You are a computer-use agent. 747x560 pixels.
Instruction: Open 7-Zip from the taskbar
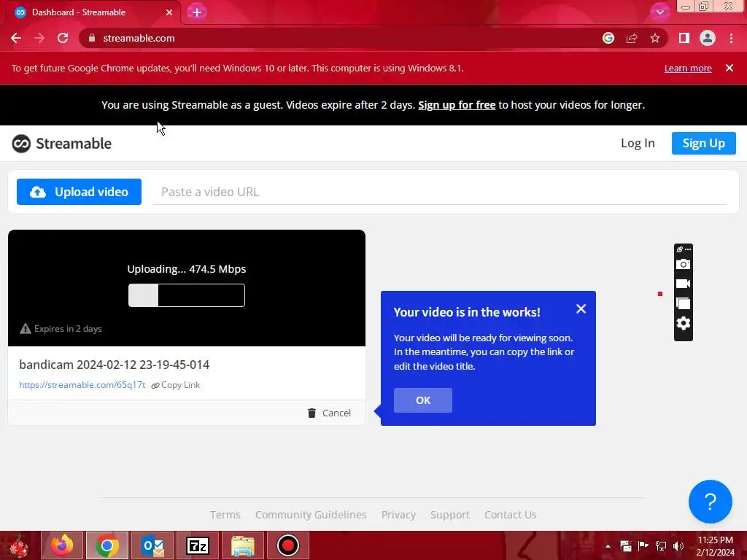point(198,545)
